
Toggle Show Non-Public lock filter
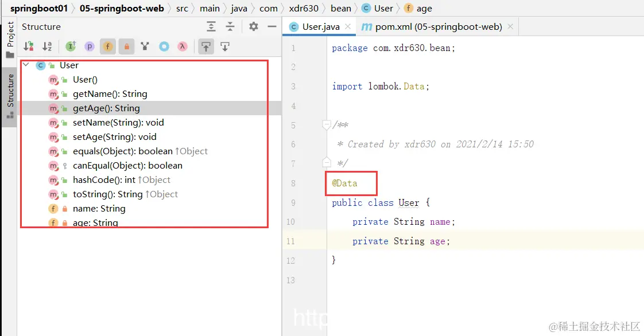point(126,46)
